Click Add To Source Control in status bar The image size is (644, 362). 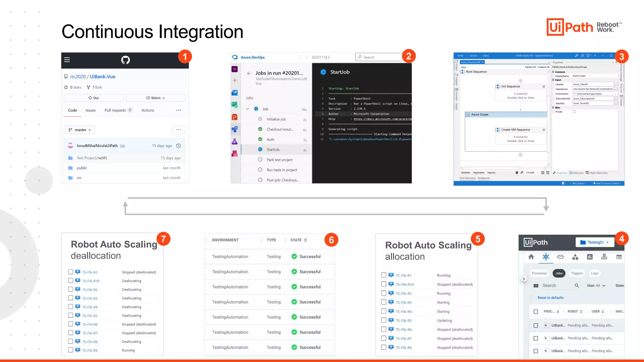(607, 183)
